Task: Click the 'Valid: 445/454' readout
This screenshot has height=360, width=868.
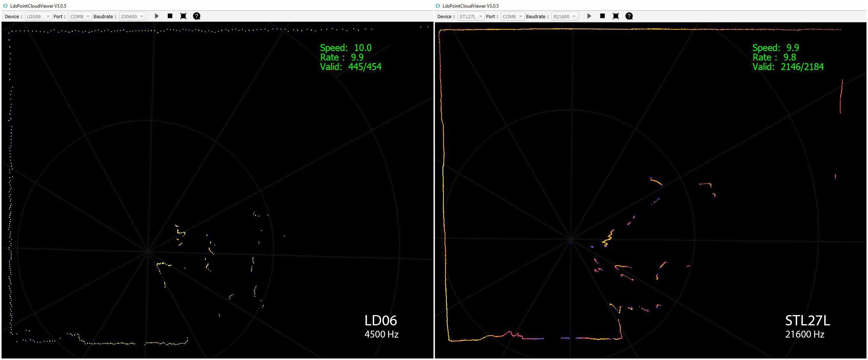Action: click(351, 67)
